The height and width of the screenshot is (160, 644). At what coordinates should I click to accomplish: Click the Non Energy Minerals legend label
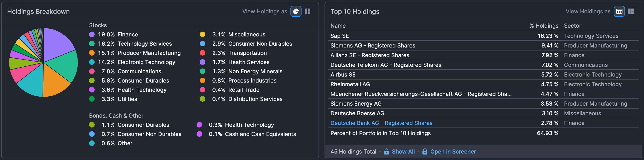(x=255, y=71)
